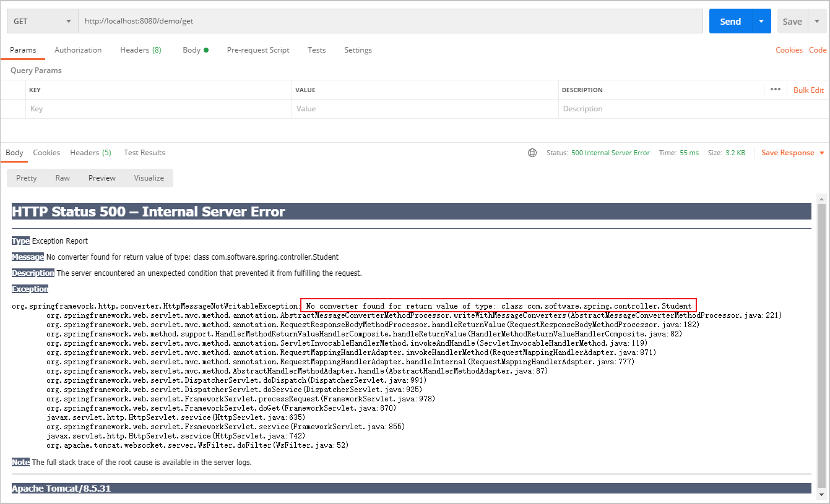The height and width of the screenshot is (504, 830).
Task: Click the network globe icon
Action: coord(532,153)
